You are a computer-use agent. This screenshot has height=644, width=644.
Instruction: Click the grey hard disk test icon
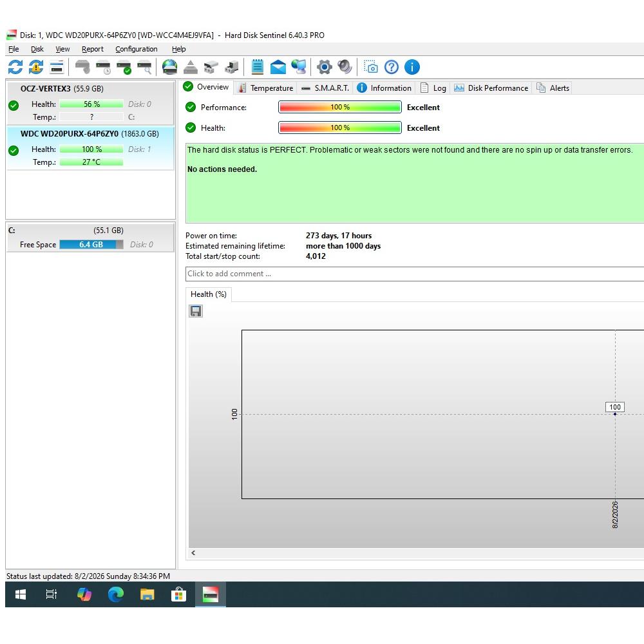point(82,67)
